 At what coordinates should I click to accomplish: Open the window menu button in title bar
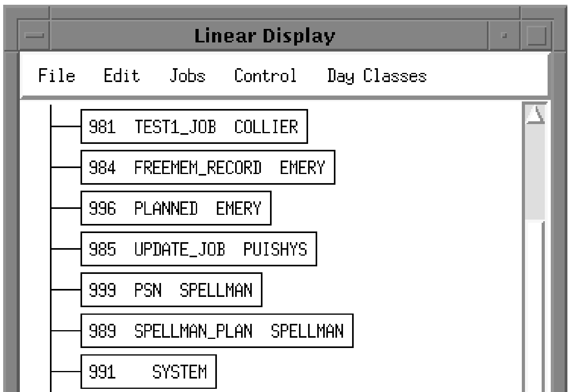(34, 35)
